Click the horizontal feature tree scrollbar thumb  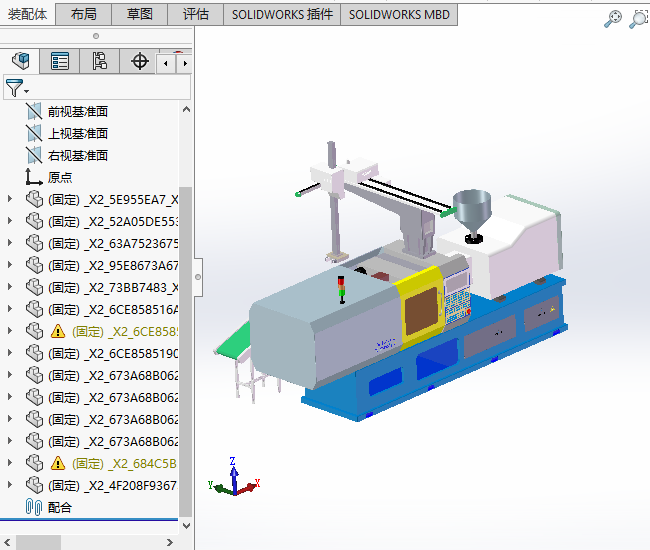(x=39, y=542)
